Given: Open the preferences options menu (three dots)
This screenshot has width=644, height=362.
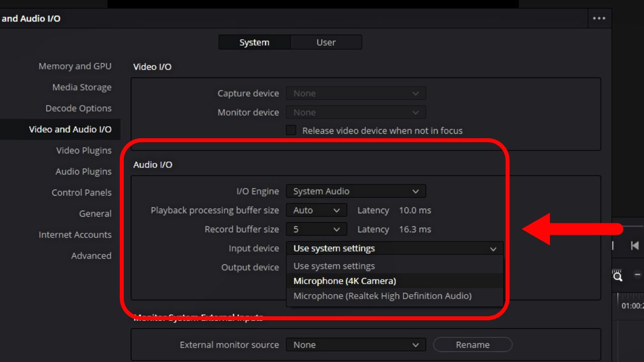Looking at the screenshot, I should [599, 18].
